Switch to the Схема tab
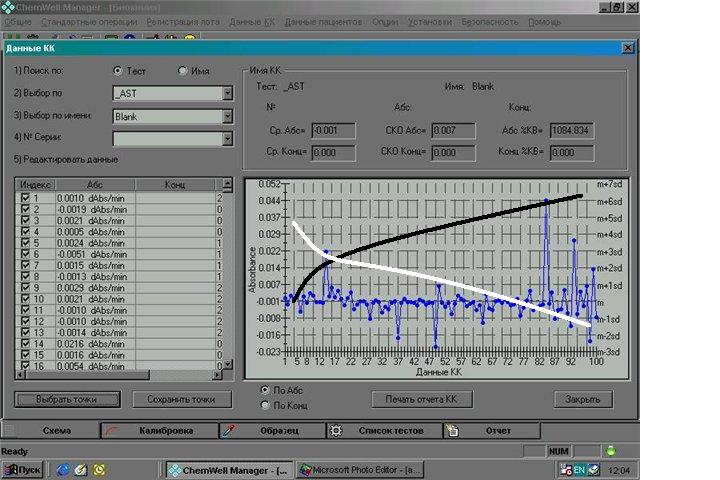This screenshot has height=480, width=720. tap(56, 431)
